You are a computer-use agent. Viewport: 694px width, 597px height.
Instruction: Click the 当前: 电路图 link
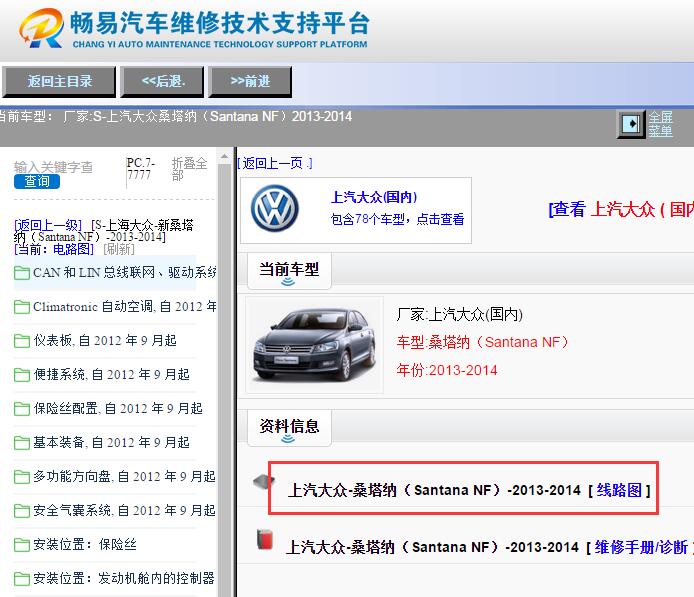[54, 249]
